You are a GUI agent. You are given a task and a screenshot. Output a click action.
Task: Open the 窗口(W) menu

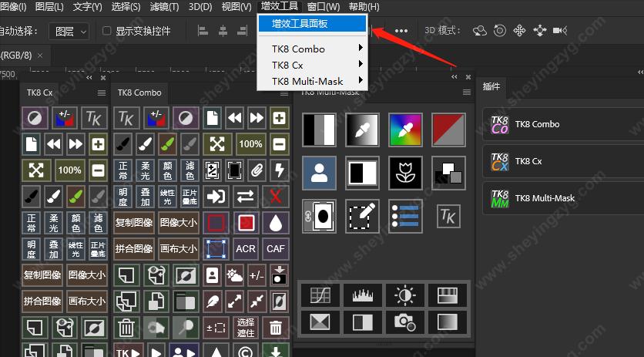tap(324, 7)
